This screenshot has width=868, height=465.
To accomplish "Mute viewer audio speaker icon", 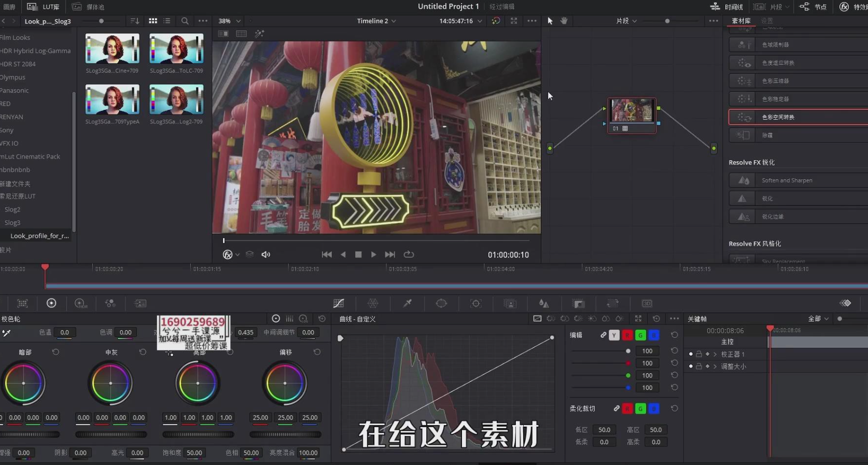I will coord(266,255).
